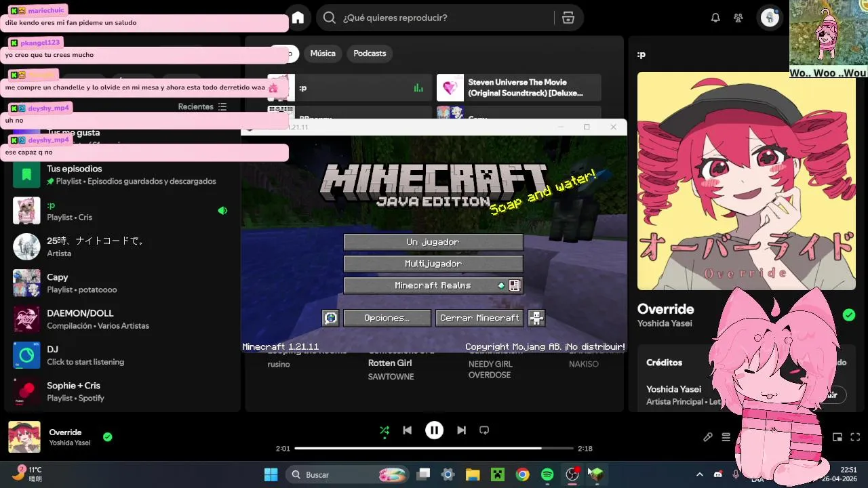Open the lyrics microphone icon
Viewport: 868px width, 488px height.
point(708,437)
